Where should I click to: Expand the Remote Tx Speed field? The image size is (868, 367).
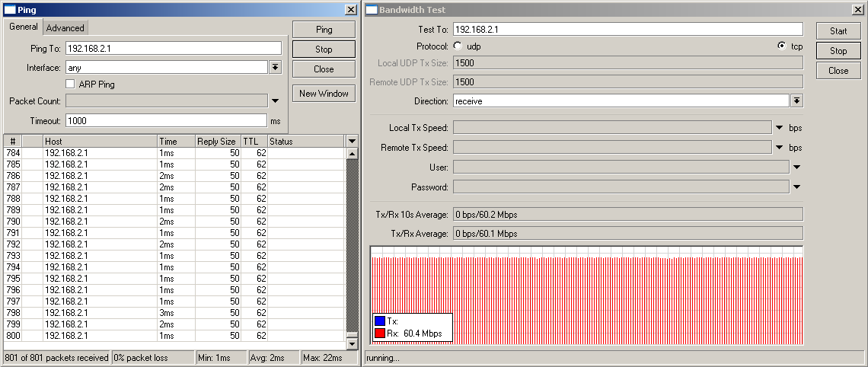click(780, 148)
